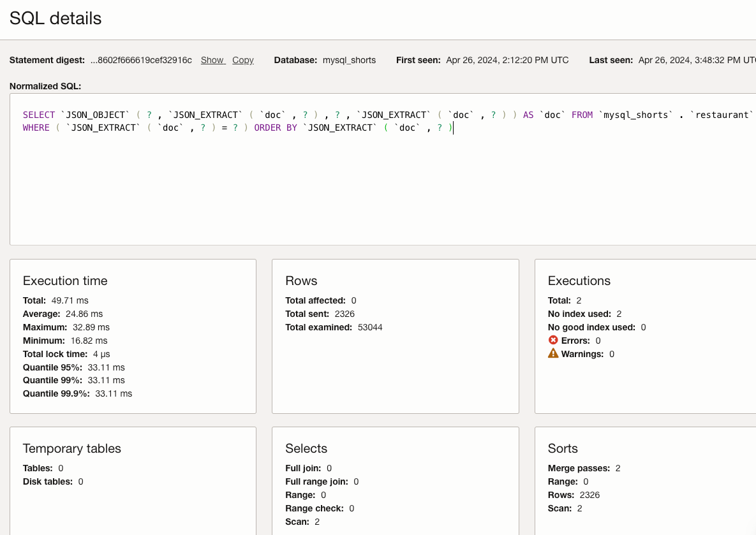Viewport: 756px width, 535px height.
Task: Click the Disk tables row
Action: 53,481
